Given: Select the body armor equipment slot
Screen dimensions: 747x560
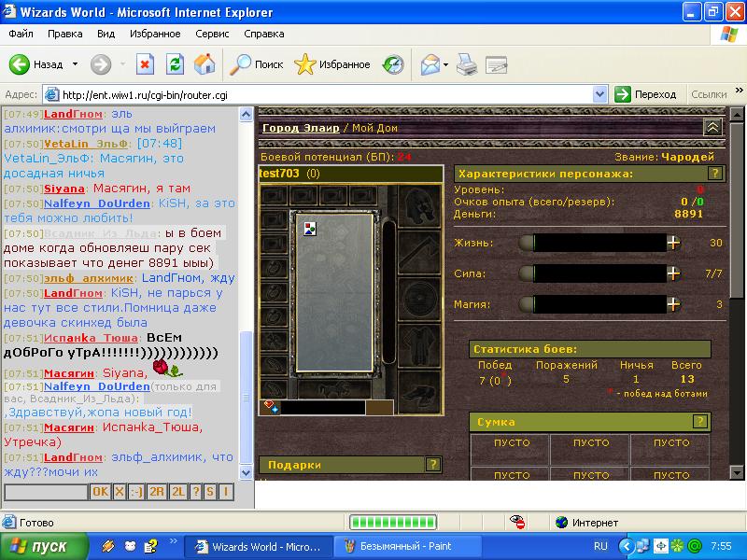Looking at the screenshot, I should pos(418,345).
